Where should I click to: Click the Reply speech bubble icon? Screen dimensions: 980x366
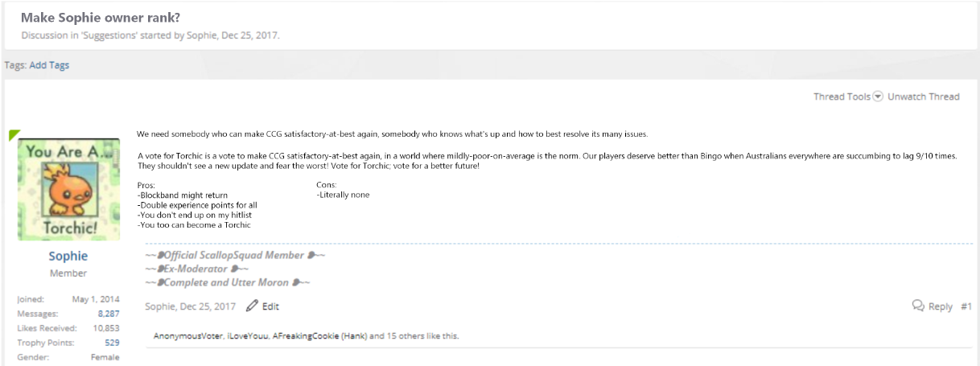point(918,306)
